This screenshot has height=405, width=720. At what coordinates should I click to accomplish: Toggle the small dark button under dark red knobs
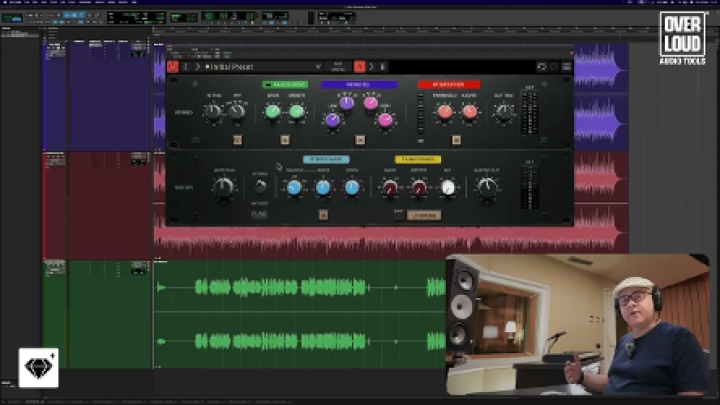coord(398,215)
